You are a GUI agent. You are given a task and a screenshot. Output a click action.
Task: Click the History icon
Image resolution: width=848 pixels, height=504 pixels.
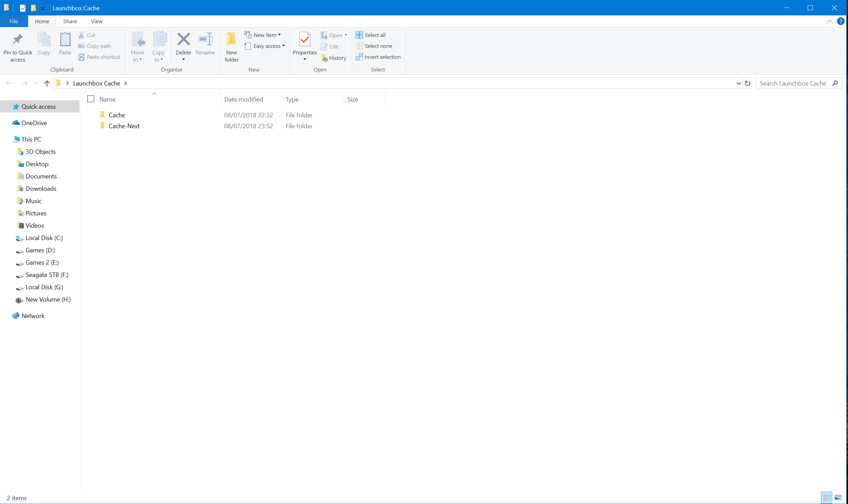tap(324, 58)
